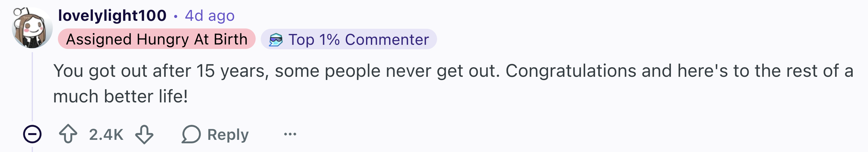Collapse the comment thread with minus icon

32,134
